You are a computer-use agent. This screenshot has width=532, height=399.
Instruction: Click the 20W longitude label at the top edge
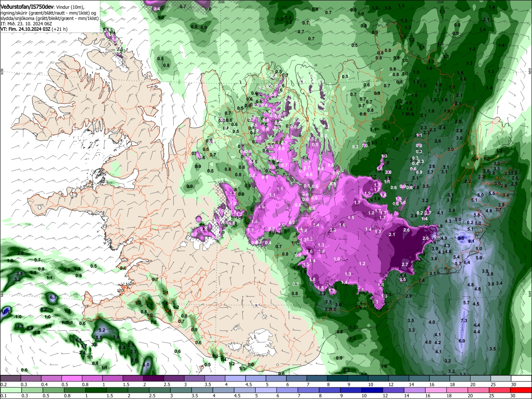point(221,2)
